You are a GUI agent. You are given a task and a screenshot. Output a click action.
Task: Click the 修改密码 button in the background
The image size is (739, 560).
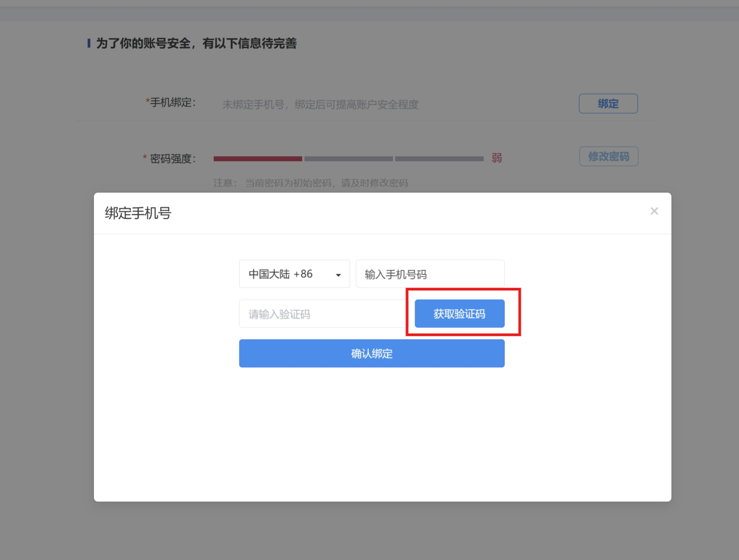608,156
